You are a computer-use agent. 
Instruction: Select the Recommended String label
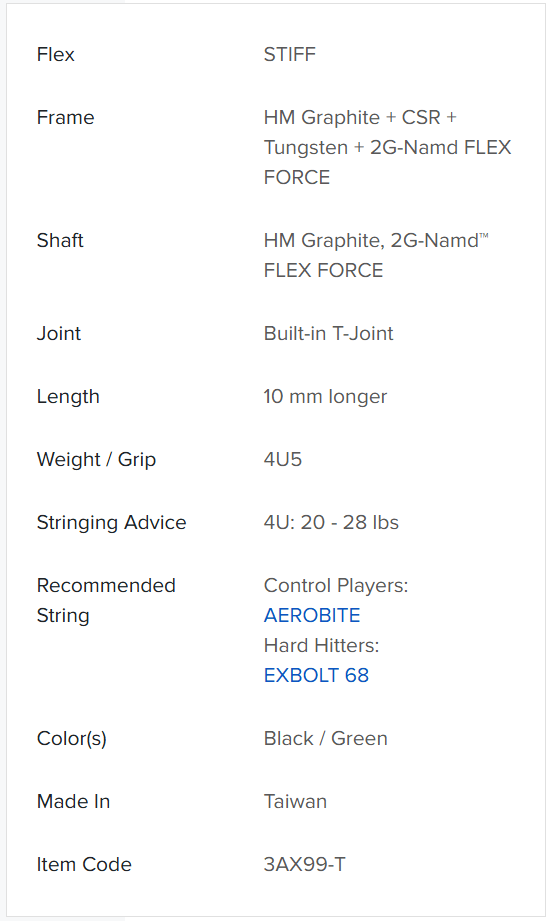click(106, 600)
